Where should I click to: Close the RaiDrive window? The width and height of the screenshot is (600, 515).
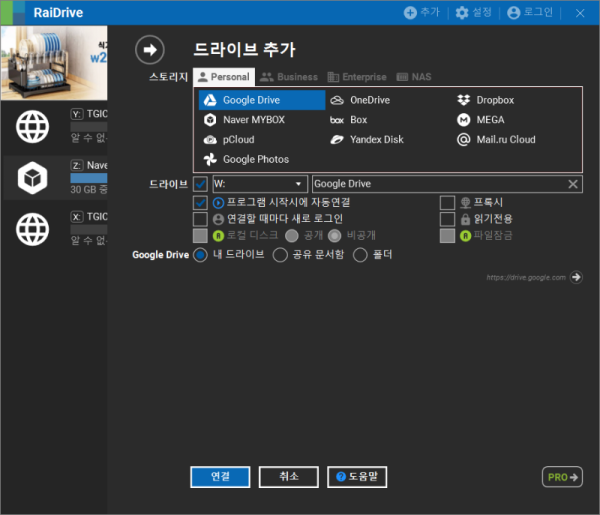tap(580, 13)
